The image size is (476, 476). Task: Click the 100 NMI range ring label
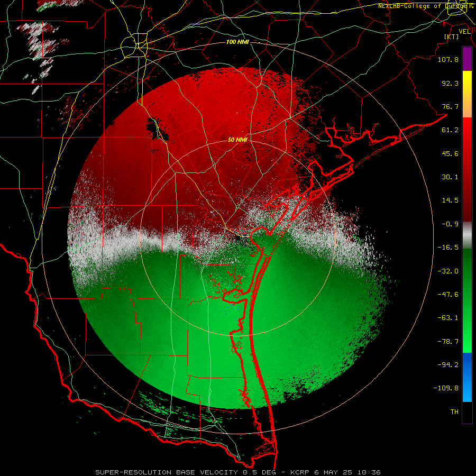(237, 42)
